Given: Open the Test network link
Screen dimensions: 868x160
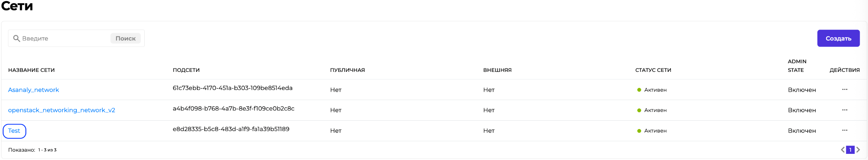Looking at the screenshot, I should pyautogui.click(x=14, y=131).
